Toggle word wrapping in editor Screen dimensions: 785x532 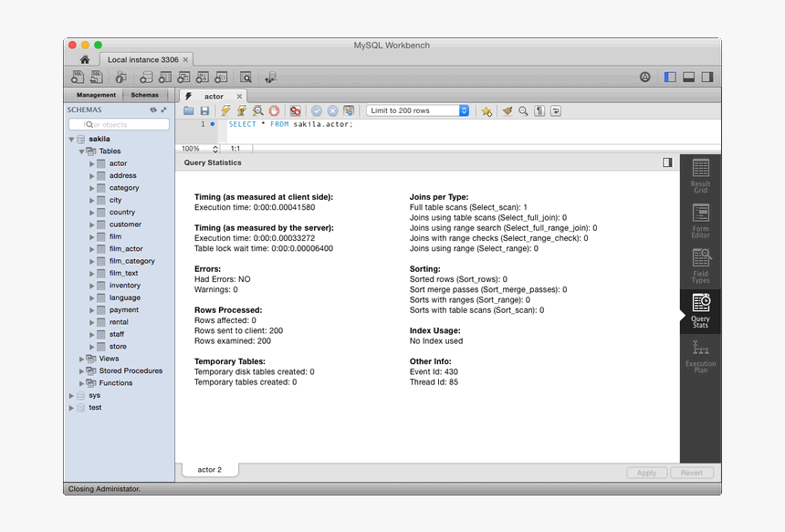[x=556, y=111]
